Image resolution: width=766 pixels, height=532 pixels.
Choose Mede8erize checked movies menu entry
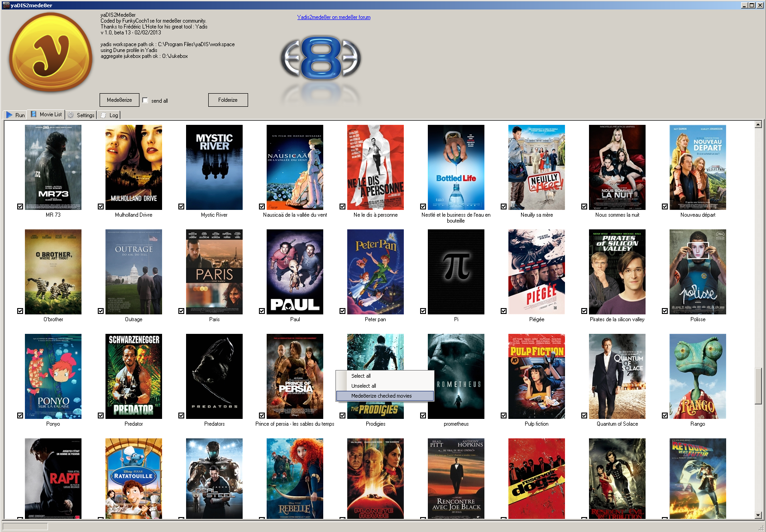(x=385, y=396)
